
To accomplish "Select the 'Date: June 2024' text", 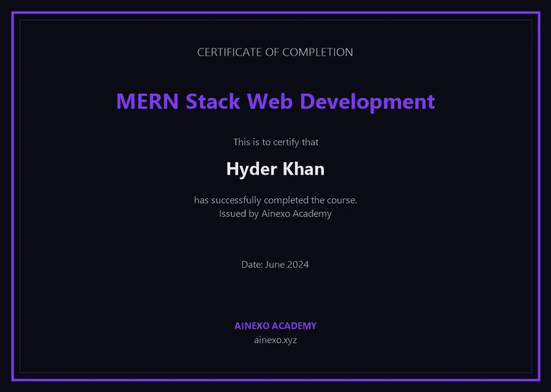I will pos(275,265).
